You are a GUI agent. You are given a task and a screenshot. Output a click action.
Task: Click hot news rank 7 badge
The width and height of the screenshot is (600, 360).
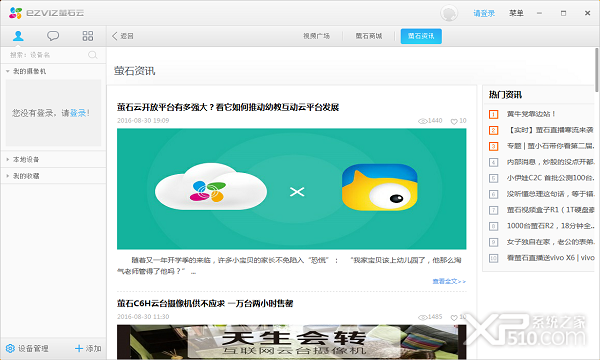coord(494,210)
